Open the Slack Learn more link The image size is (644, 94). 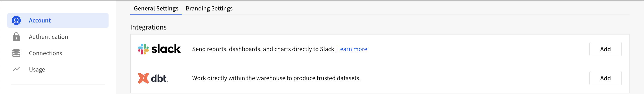click(352, 49)
